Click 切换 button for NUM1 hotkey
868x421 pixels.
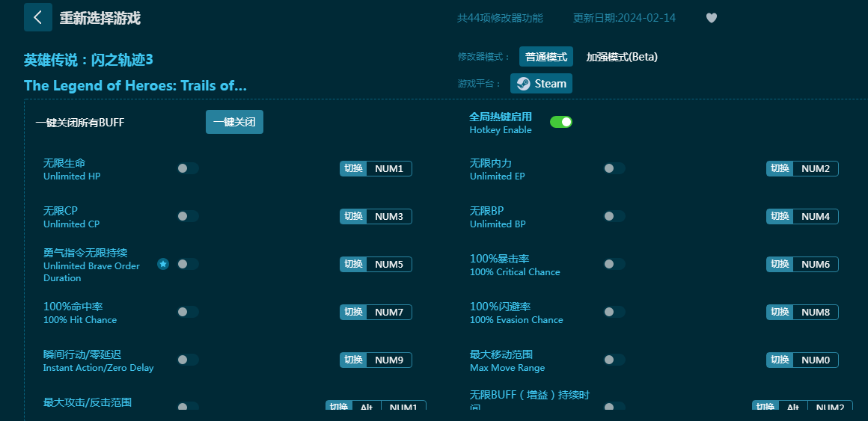[353, 169]
